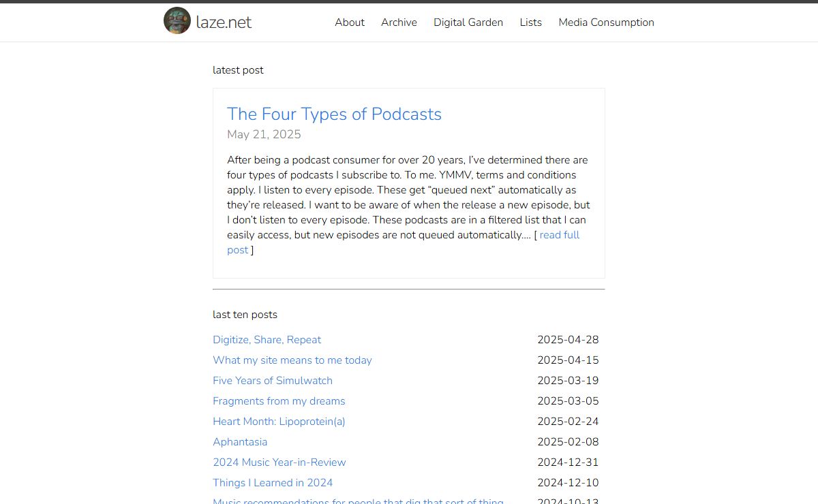Click the May 21, 2025 post date

(264, 134)
